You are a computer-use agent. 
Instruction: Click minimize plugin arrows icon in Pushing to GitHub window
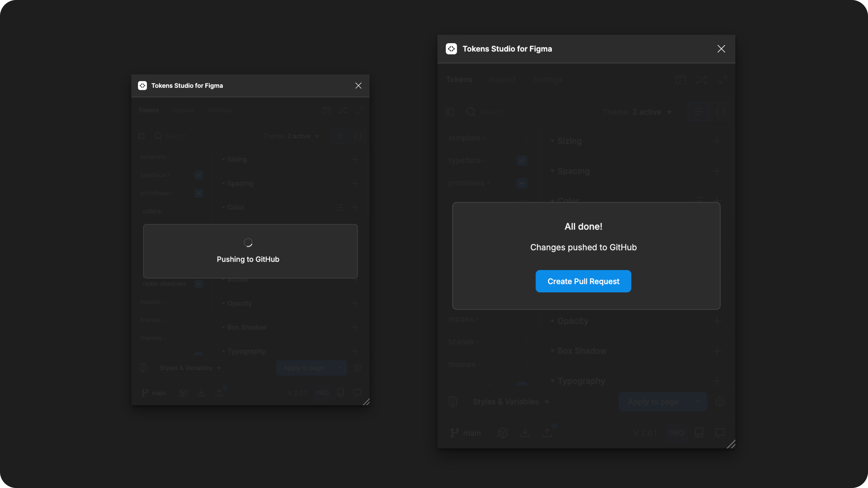pos(359,110)
